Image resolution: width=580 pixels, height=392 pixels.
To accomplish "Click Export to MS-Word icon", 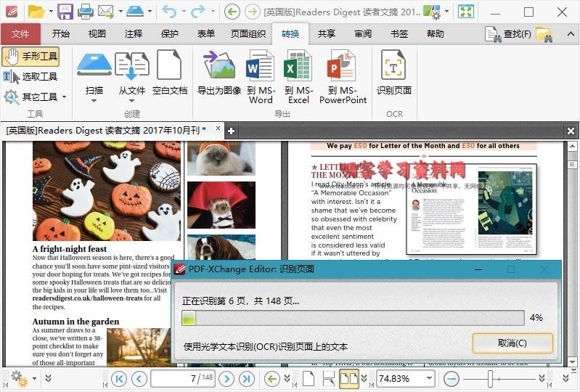I will pyautogui.click(x=260, y=65).
